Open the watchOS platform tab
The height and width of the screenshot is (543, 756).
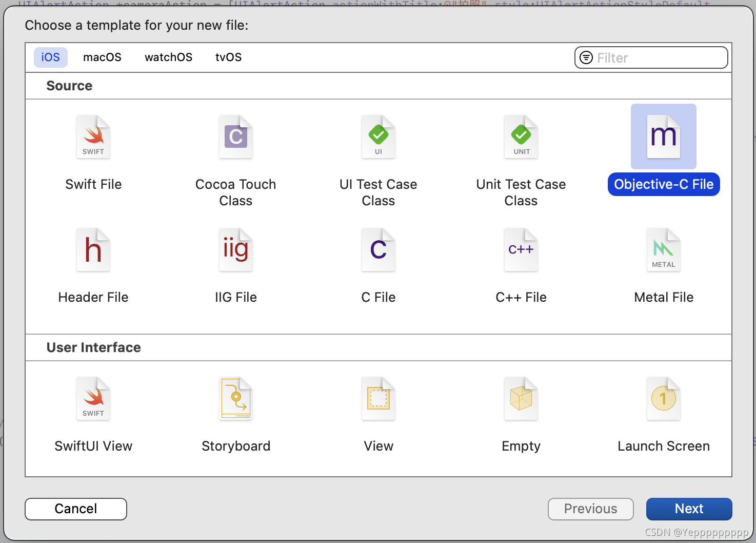168,57
